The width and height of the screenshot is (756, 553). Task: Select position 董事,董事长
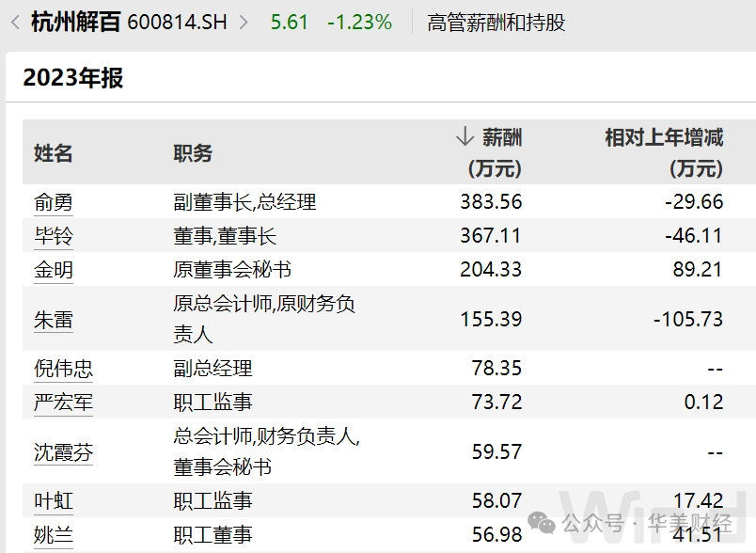[x=225, y=236]
